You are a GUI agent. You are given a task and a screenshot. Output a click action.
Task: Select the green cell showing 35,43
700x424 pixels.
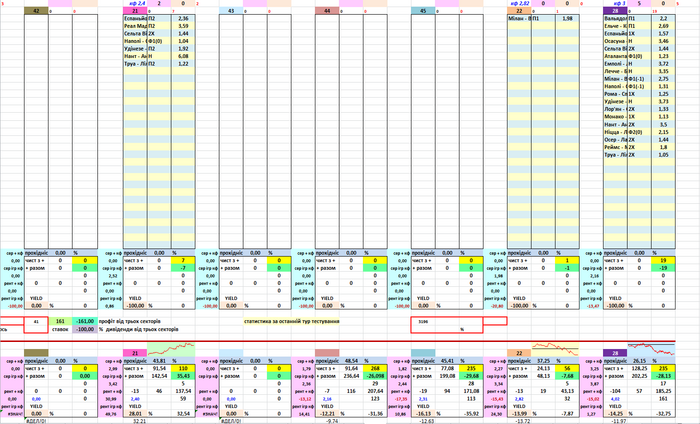click(183, 376)
